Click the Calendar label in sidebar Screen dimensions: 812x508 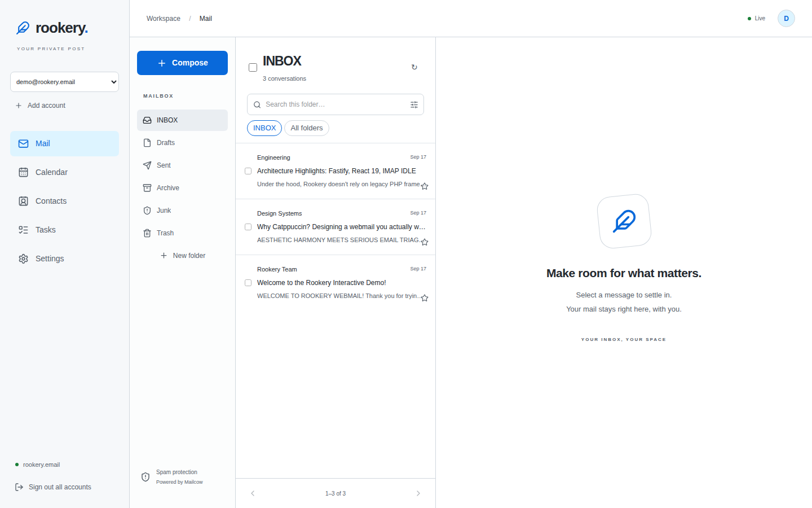point(51,172)
